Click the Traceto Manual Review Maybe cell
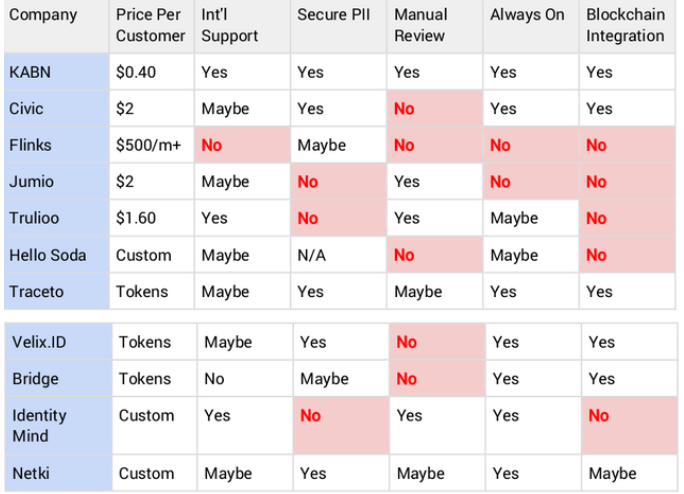Image resolution: width=684 pixels, height=494 pixels. coord(434,292)
